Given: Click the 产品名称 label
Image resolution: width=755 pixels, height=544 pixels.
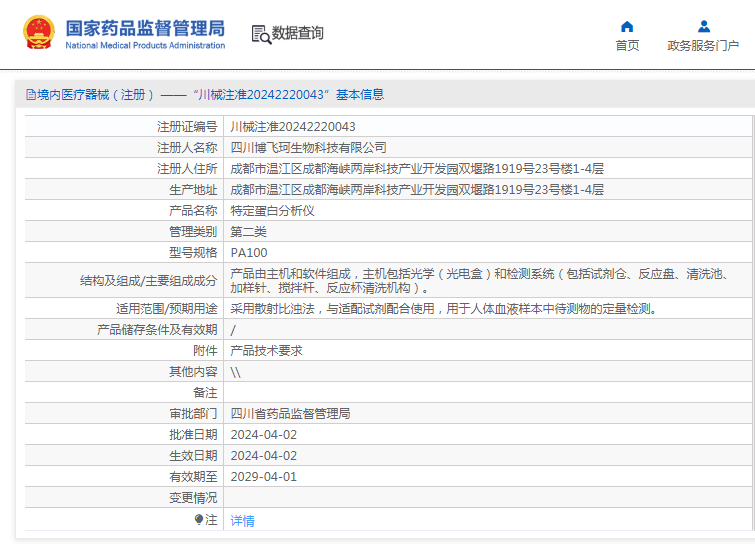Looking at the screenshot, I should tap(193, 210).
